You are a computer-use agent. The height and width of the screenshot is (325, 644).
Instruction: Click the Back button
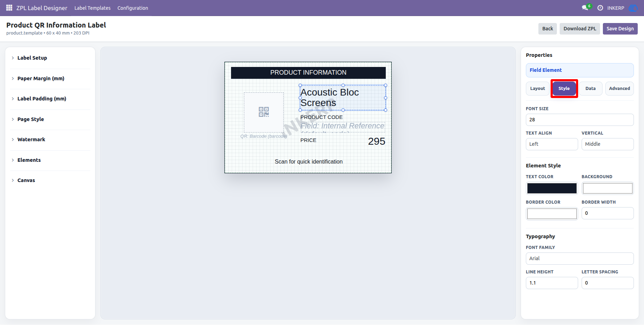click(x=547, y=29)
